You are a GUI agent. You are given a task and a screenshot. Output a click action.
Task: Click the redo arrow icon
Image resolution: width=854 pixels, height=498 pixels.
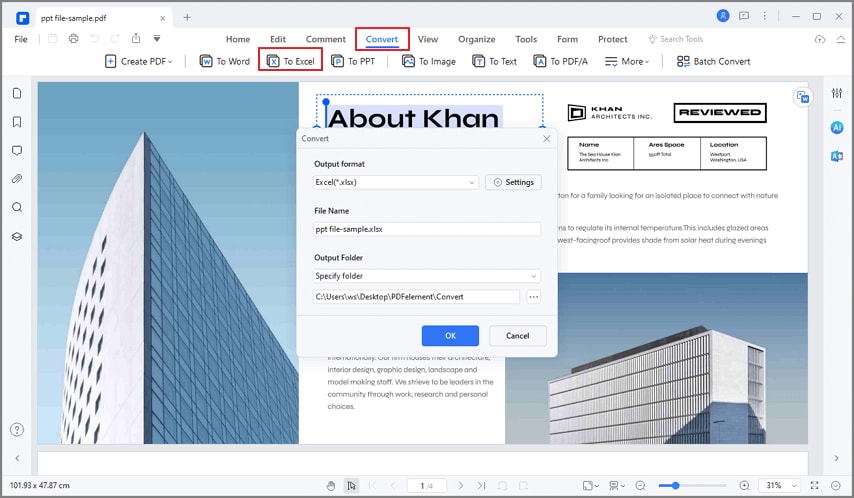pyautogui.click(x=115, y=39)
